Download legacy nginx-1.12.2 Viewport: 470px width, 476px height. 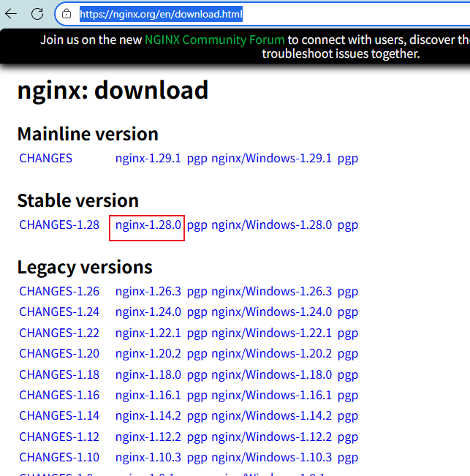148,437
